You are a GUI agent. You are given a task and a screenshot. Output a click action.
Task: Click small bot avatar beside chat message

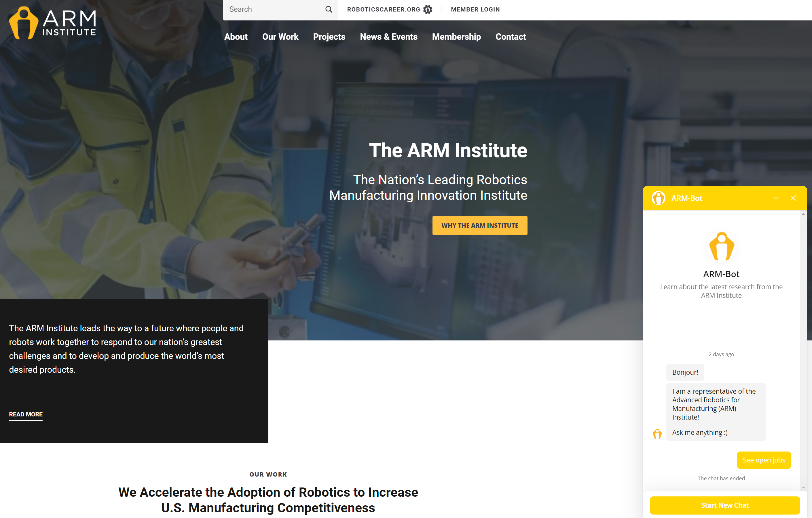tap(657, 433)
